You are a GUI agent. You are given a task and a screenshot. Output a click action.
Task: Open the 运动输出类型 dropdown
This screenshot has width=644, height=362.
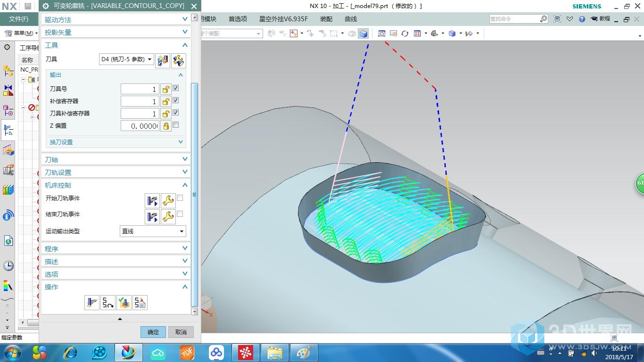click(x=153, y=231)
